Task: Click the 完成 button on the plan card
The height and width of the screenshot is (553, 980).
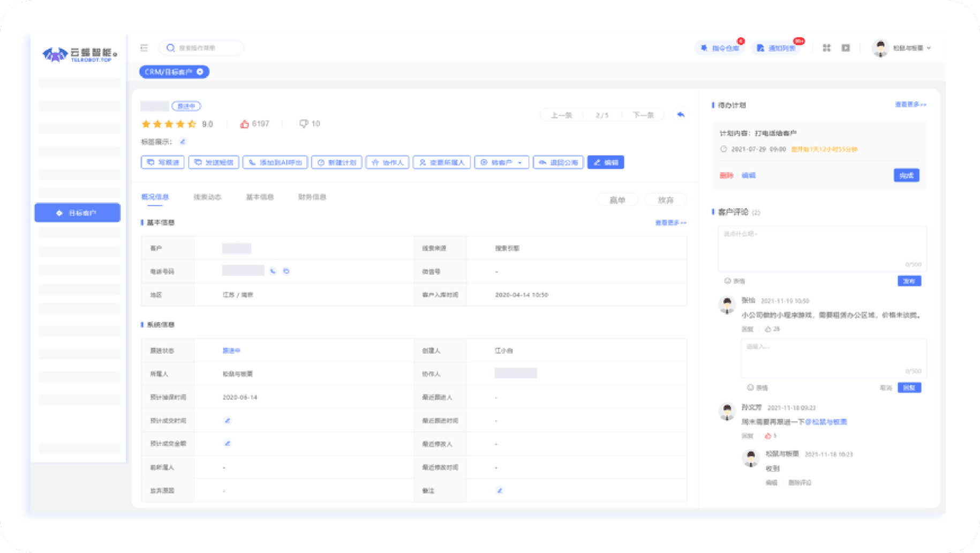Action: [x=906, y=175]
